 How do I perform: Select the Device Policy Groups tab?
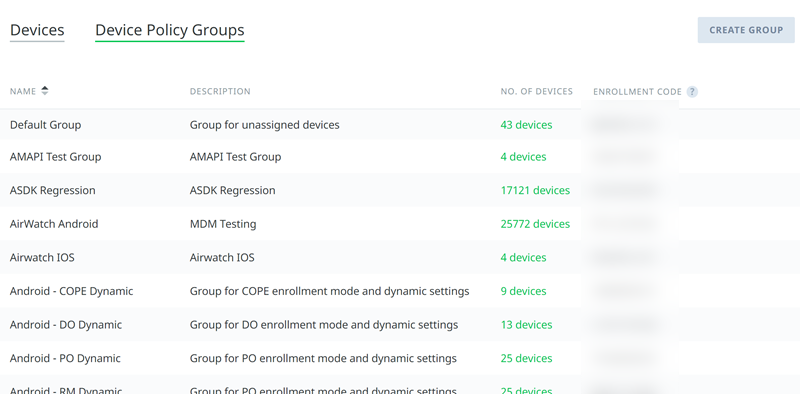(170, 30)
